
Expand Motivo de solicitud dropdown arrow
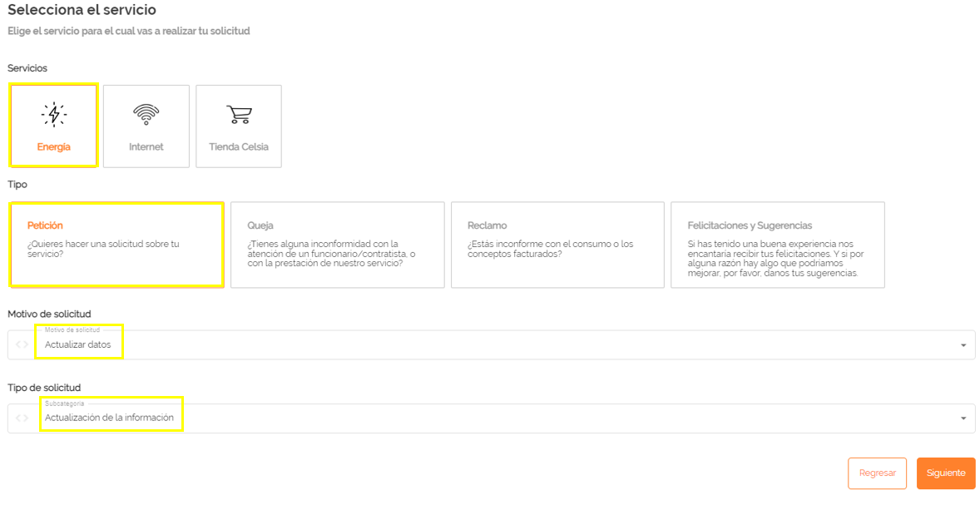(963, 345)
